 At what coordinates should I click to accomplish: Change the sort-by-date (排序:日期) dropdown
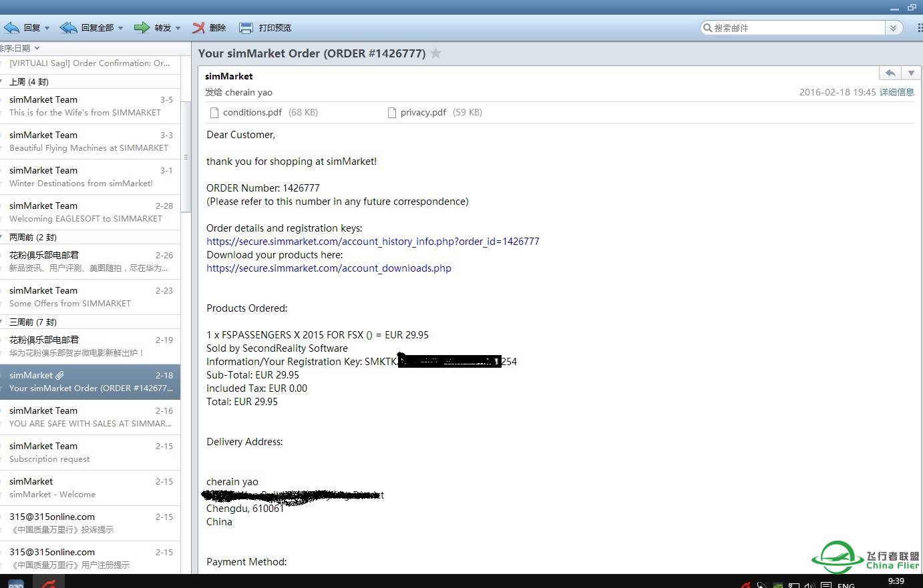pyautogui.click(x=20, y=48)
